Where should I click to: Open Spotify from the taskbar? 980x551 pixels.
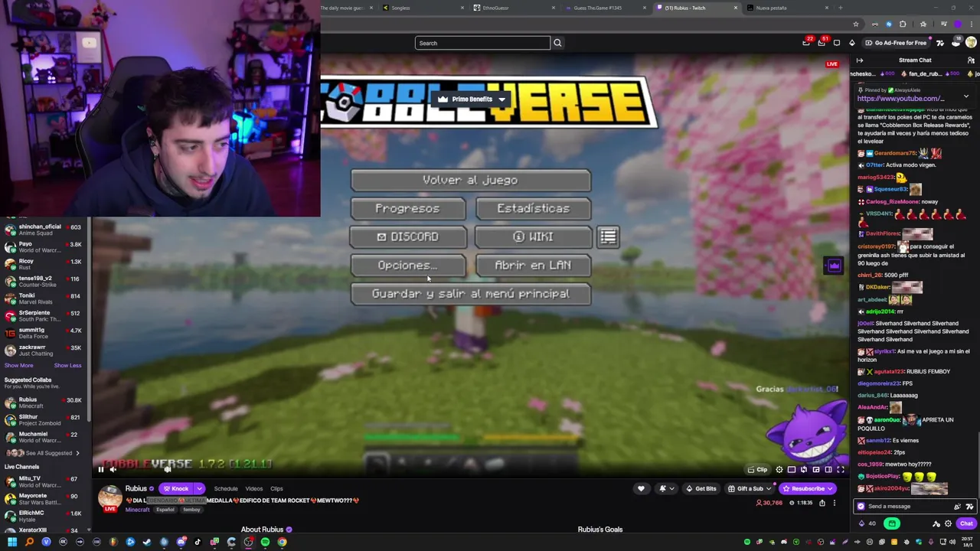[x=265, y=542]
